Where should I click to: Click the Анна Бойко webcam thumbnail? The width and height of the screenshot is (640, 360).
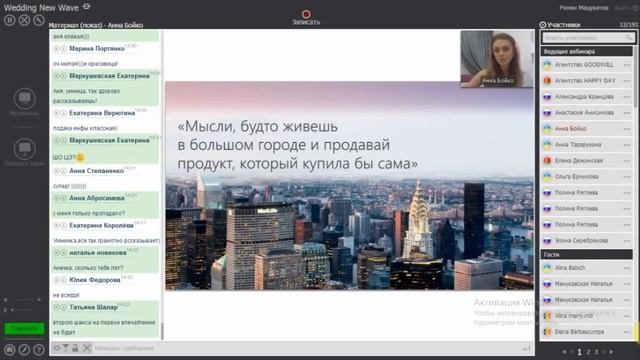[497, 59]
